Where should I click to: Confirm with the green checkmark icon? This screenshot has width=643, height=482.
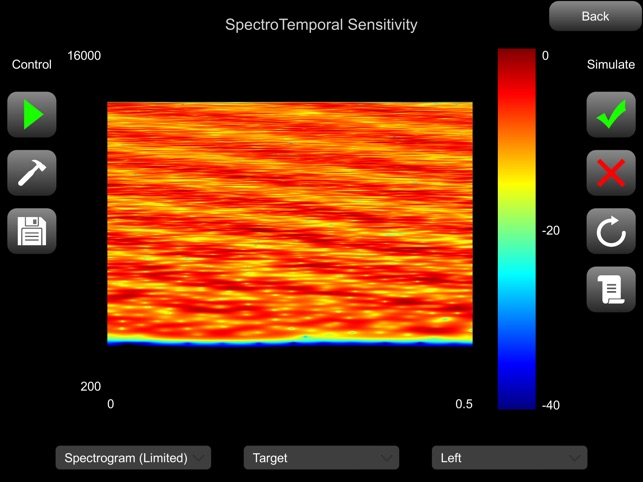[611, 115]
